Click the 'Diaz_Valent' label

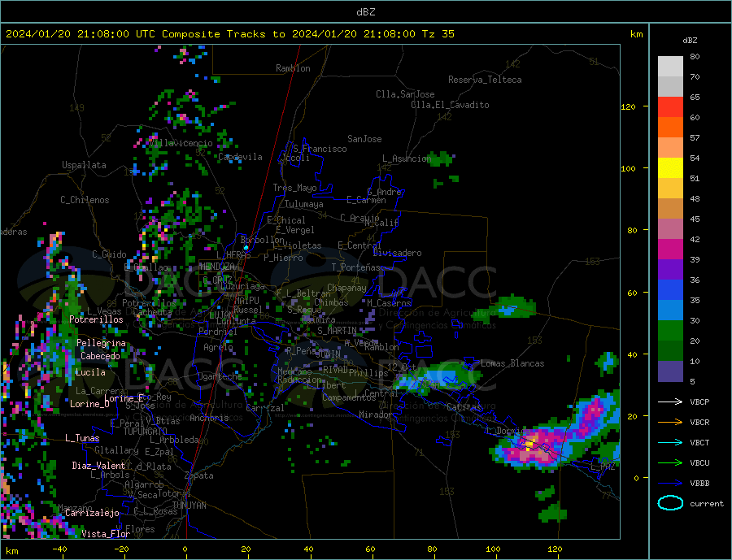pyautogui.click(x=98, y=466)
